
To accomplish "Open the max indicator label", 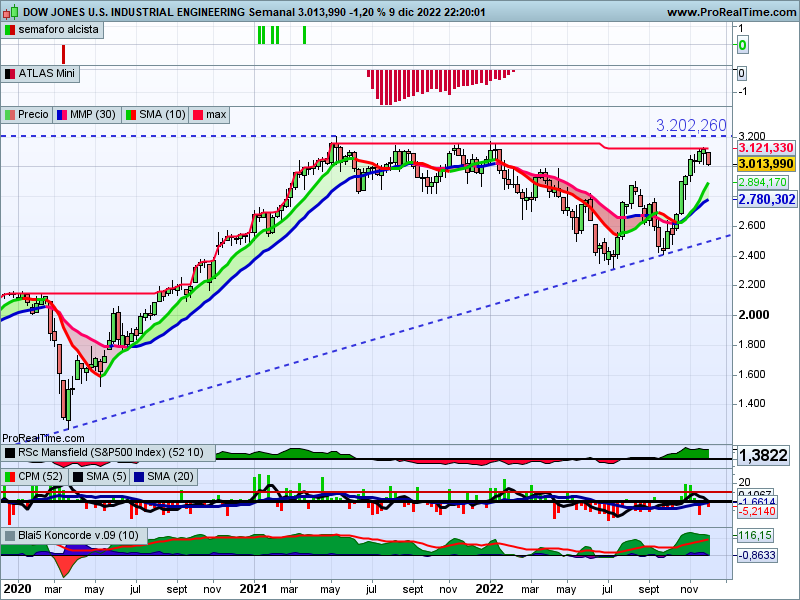I will pos(216,114).
